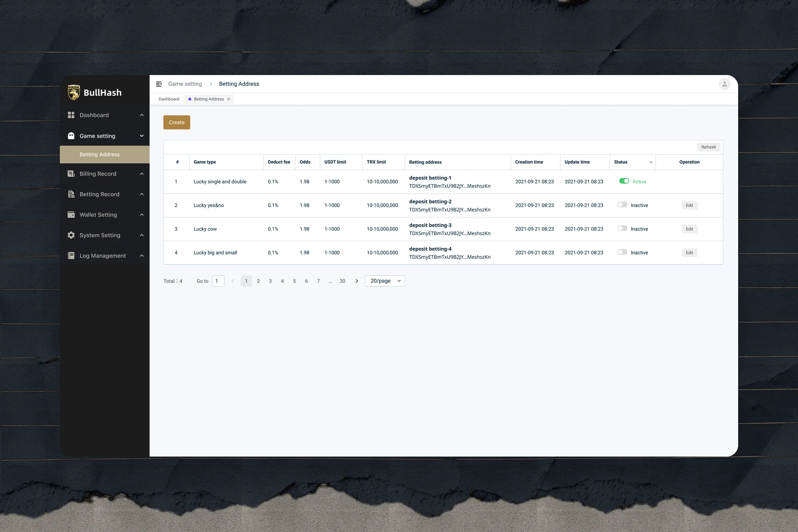The height and width of the screenshot is (532, 798).
Task: Toggle sidebar with the hamburger menu icon
Action: [x=159, y=84]
